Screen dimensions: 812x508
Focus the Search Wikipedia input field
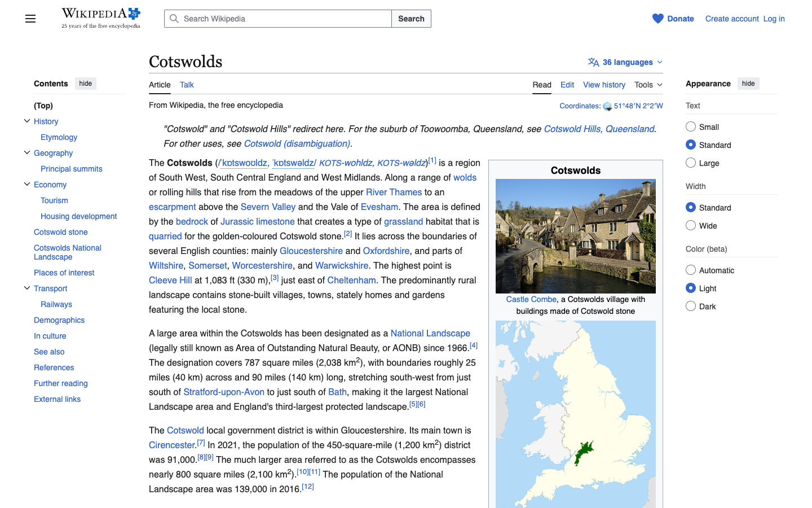pyautogui.click(x=278, y=19)
